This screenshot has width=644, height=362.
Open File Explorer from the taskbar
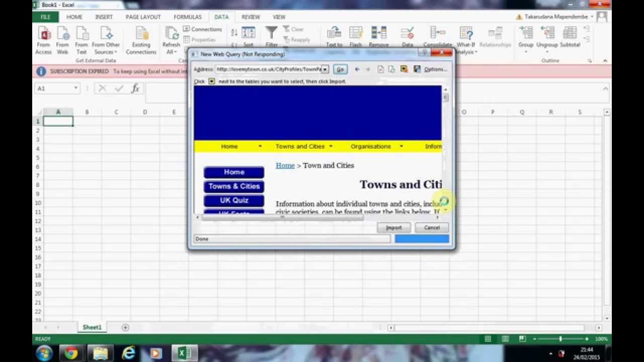tap(100, 353)
